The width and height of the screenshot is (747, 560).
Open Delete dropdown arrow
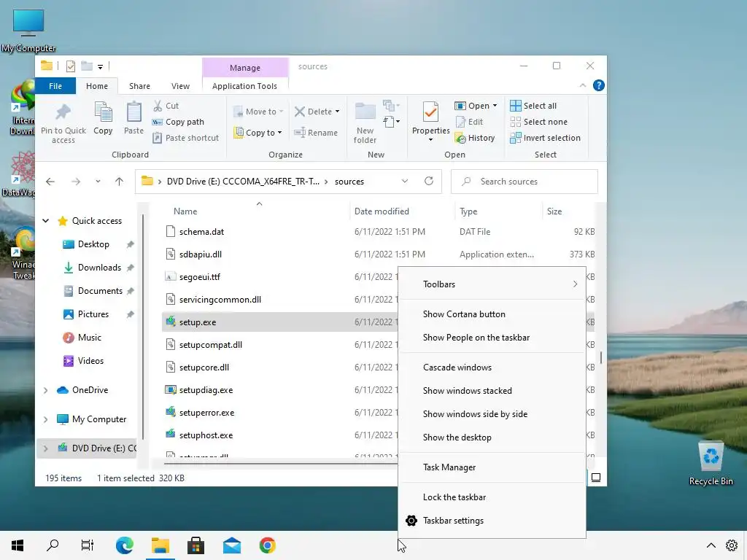[x=337, y=112]
